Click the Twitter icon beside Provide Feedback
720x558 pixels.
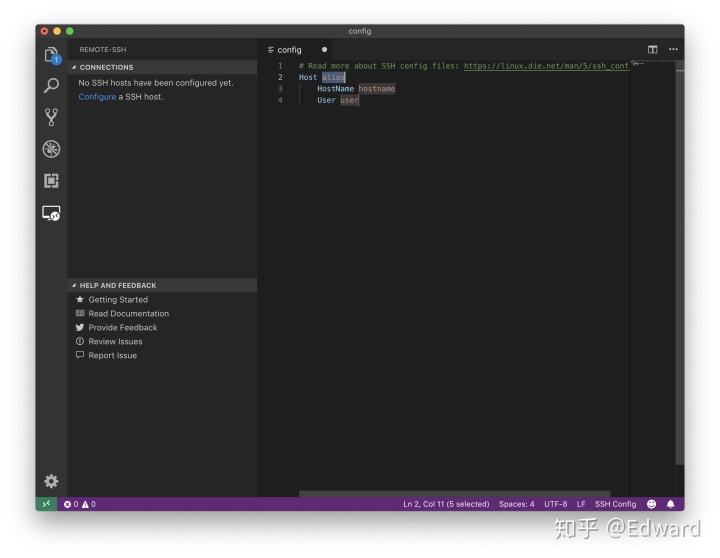[80, 327]
